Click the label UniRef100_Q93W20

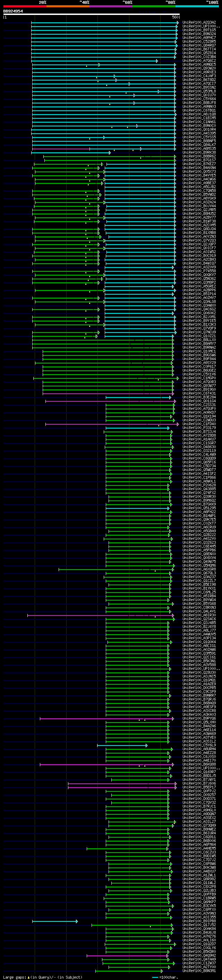pos(199,68)
